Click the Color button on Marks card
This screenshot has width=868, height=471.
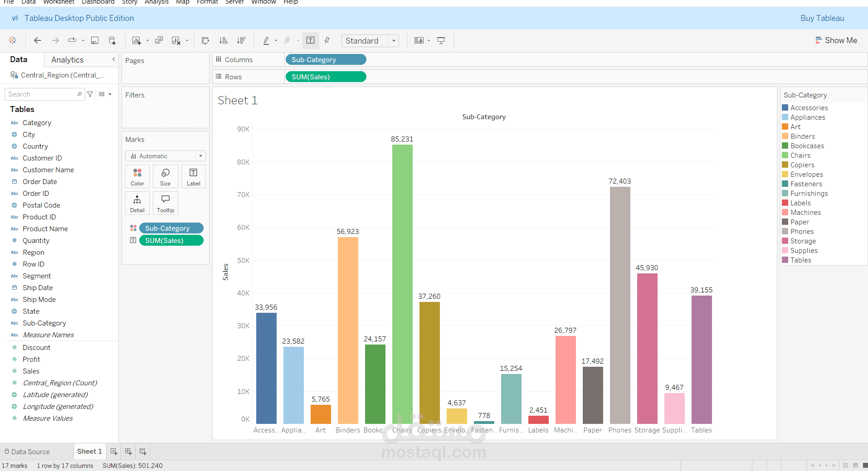(137, 177)
